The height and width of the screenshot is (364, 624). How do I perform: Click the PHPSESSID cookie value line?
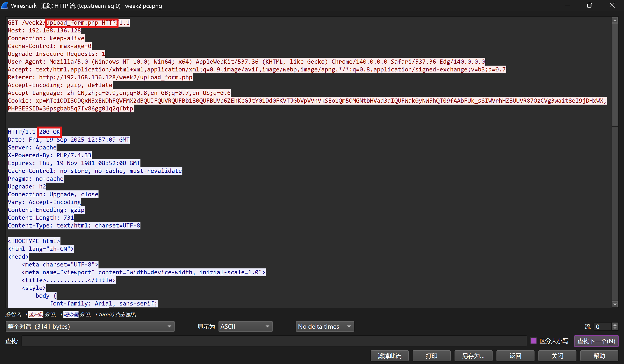(70, 108)
